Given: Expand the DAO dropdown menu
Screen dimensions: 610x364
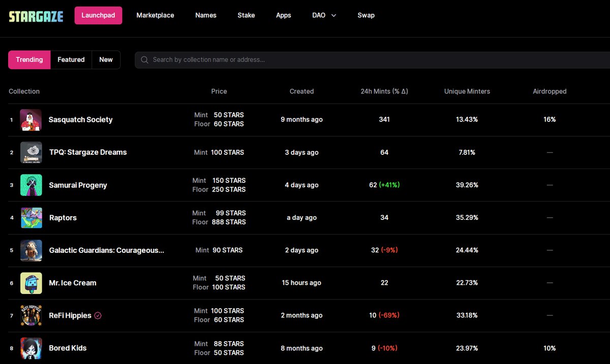Looking at the screenshot, I should point(324,15).
